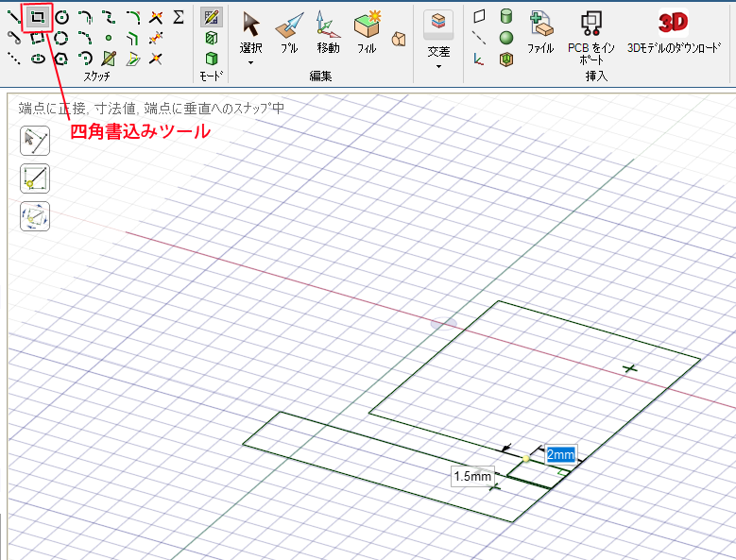Click the 編集 group label
The width and height of the screenshot is (736, 560).
point(320,76)
